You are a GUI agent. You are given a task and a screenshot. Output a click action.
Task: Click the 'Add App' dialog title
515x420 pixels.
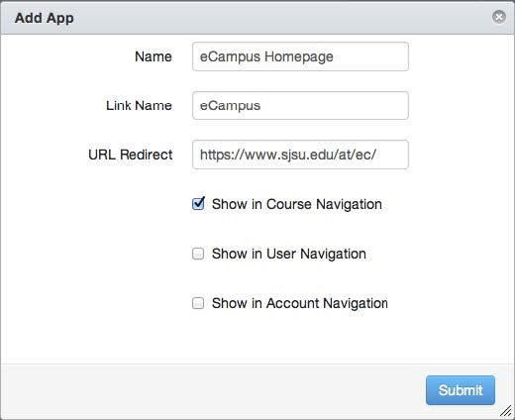coord(45,18)
